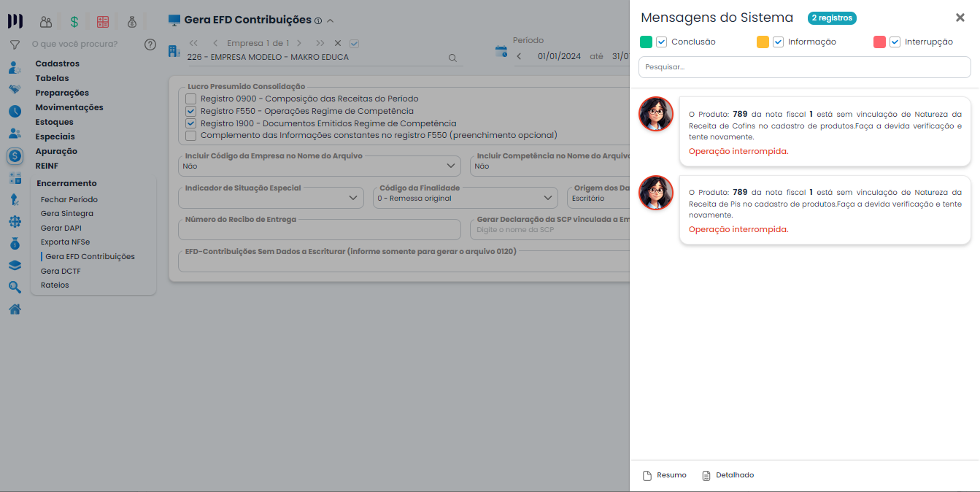Screen dimensions: 980x492
Task: Click the Detalhado button
Action: click(x=728, y=475)
